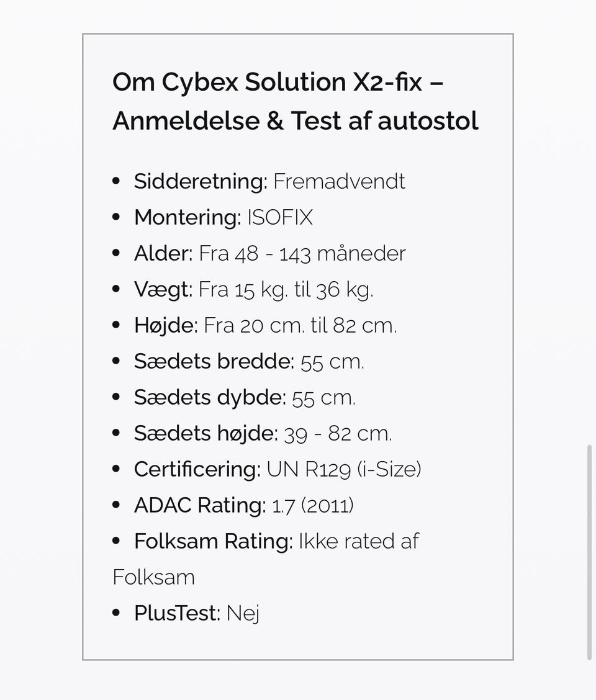
Task: Click the "Fra 48 - 143 måneder" text
Action: pos(302,253)
